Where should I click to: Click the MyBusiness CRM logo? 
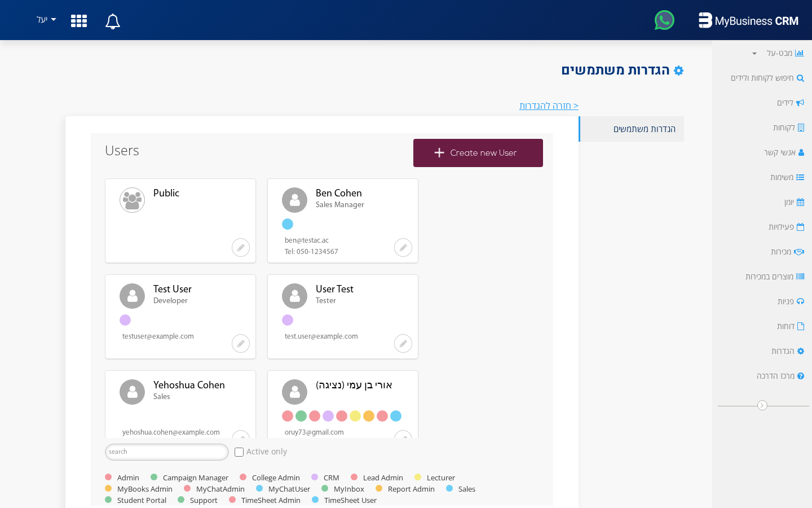click(x=748, y=21)
